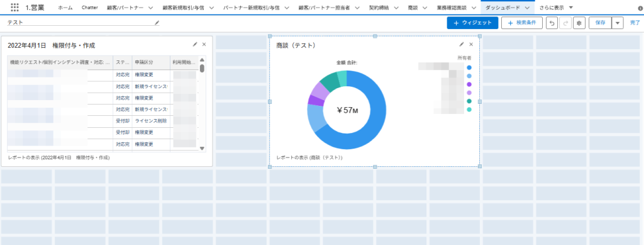644x245 pixels.
Task: Click the light purple legend dot
Action: click(x=469, y=93)
